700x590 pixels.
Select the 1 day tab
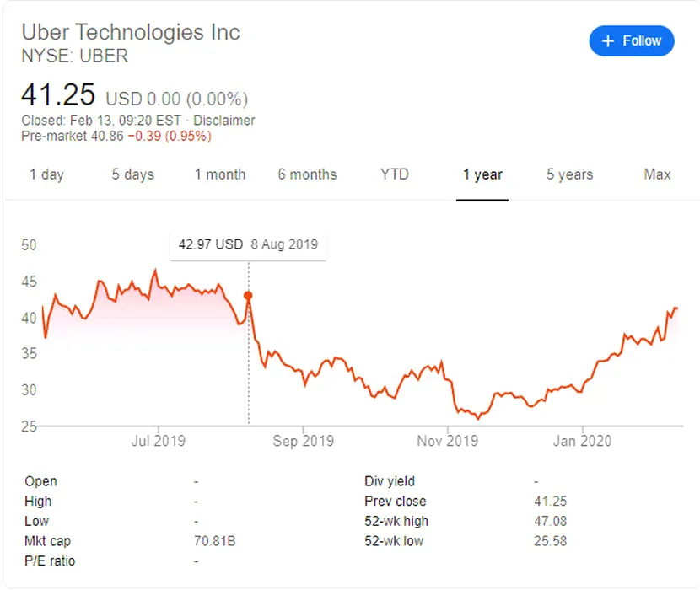(x=46, y=174)
